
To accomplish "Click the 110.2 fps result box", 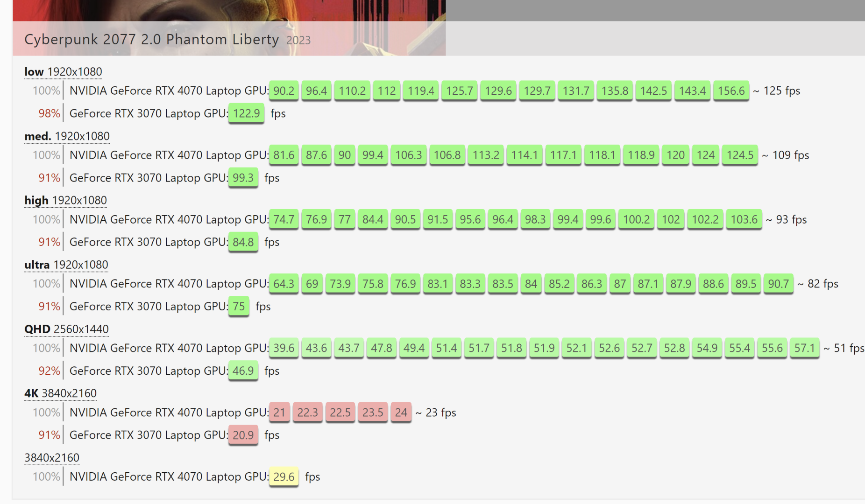I will click(352, 91).
